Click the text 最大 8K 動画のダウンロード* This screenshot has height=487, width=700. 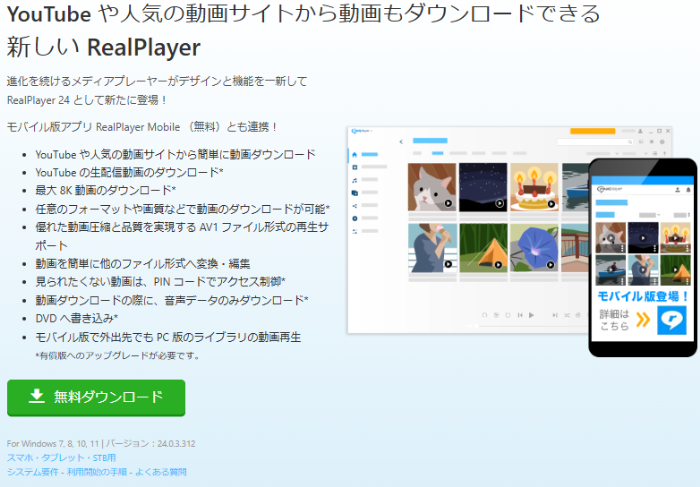coord(105,191)
